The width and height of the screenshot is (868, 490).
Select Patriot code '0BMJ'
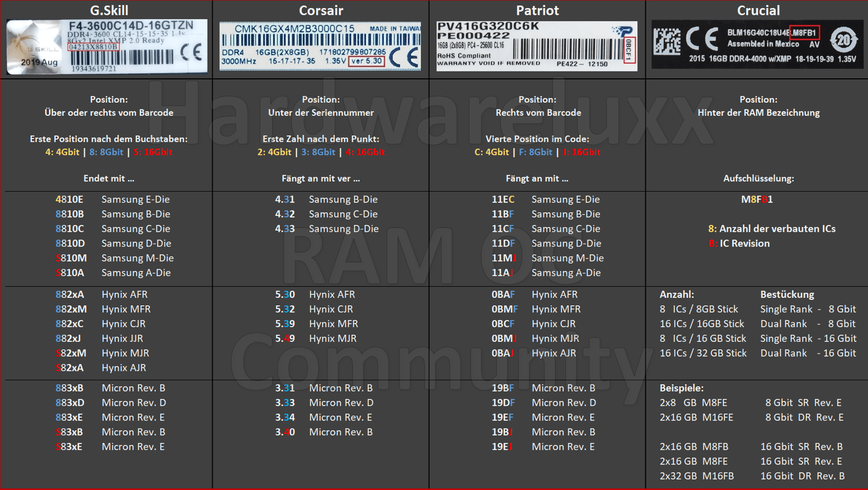click(x=504, y=339)
